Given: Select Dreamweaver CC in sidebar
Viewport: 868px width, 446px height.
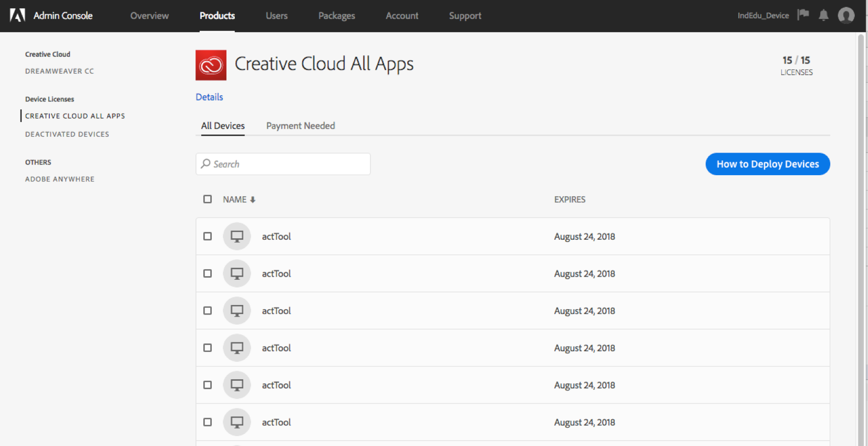Looking at the screenshot, I should coord(59,71).
